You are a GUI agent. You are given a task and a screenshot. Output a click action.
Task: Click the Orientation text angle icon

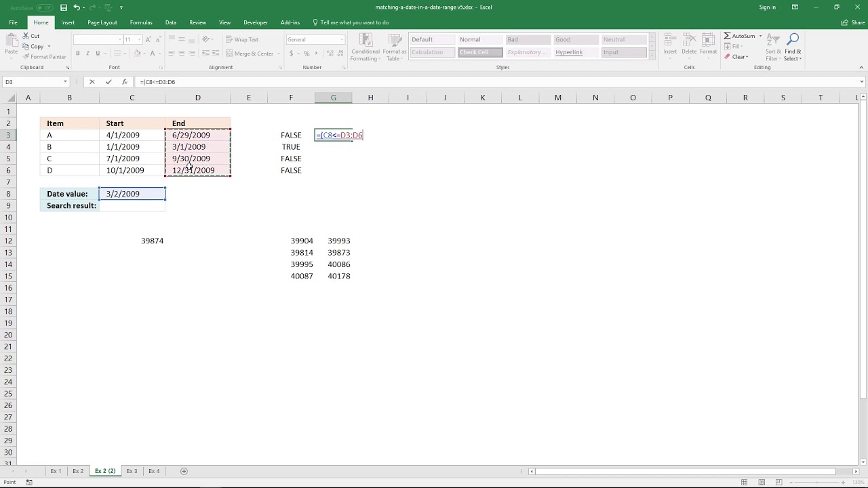(x=206, y=39)
